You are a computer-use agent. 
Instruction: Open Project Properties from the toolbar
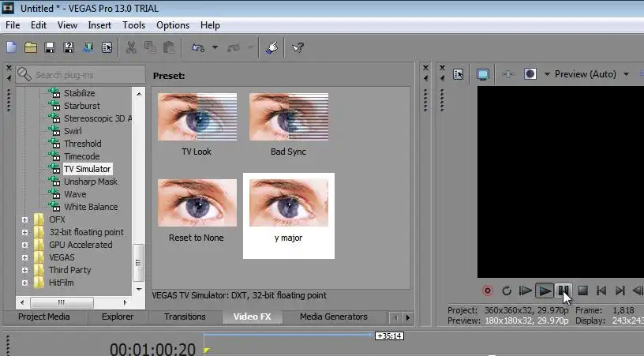coord(107,47)
